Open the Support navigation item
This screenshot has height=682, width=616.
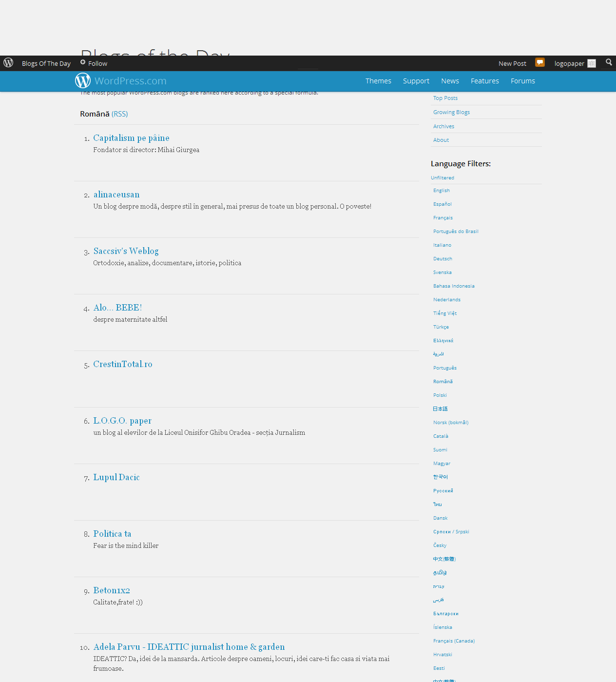(416, 81)
